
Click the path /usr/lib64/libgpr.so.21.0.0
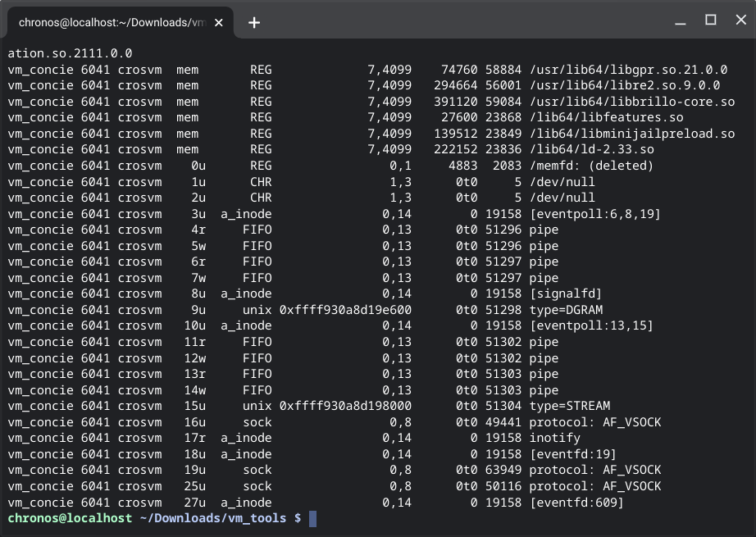pyautogui.click(x=628, y=70)
